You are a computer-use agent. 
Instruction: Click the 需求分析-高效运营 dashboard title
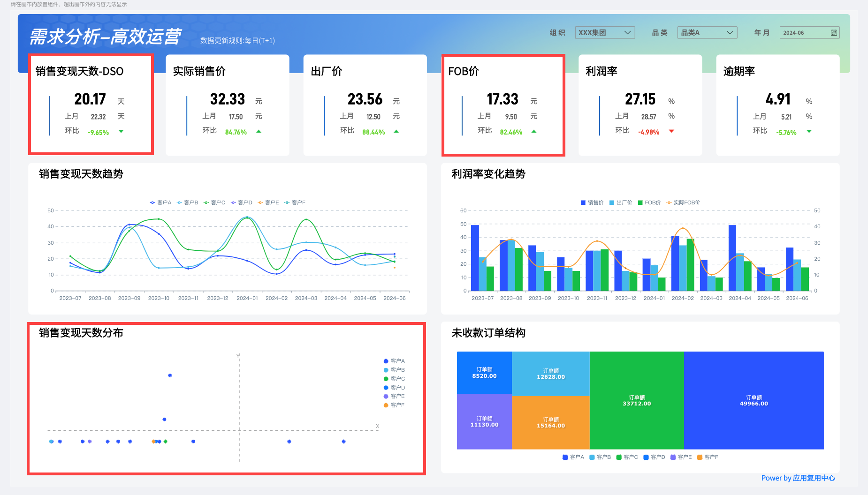point(105,36)
